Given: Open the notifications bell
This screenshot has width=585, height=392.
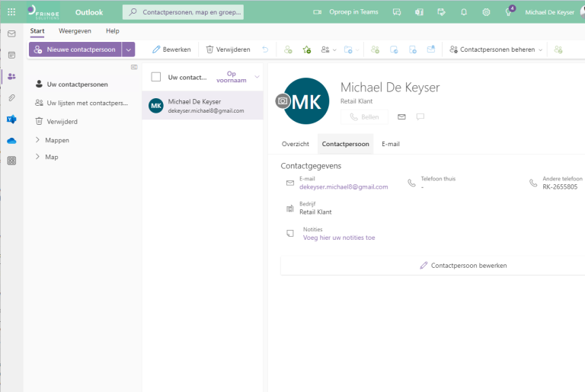Looking at the screenshot, I should pyautogui.click(x=464, y=12).
